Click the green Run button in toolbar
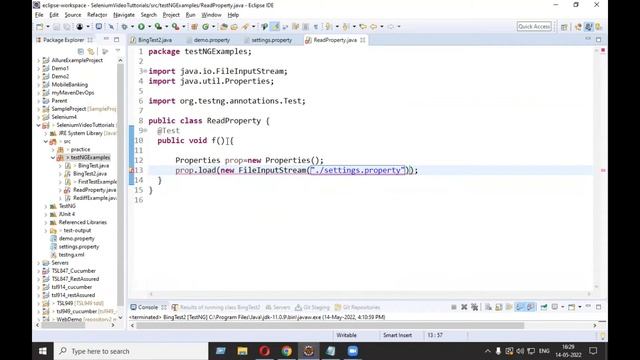This screenshot has height=360, width=640. [141, 27]
